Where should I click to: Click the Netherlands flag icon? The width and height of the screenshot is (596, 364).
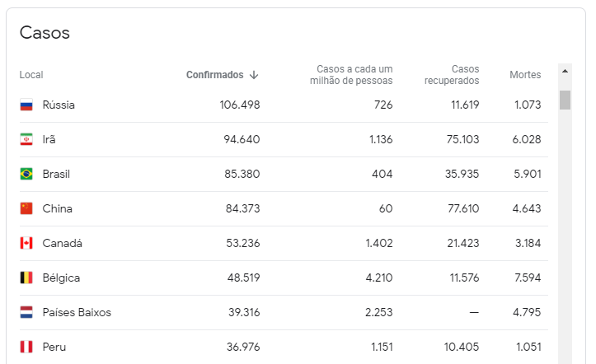(26, 313)
